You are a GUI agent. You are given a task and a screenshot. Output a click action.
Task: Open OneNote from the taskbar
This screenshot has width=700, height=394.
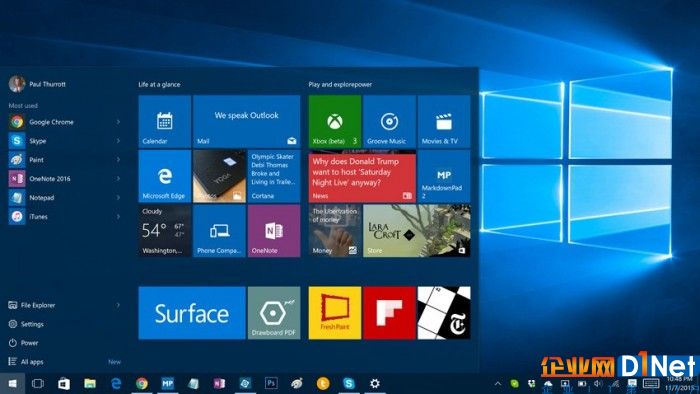point(219,383)
